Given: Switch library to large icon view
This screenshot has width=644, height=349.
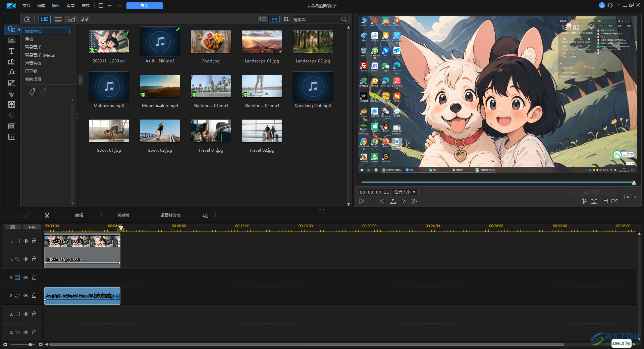Looking at the screenshot, I should 274,19.
